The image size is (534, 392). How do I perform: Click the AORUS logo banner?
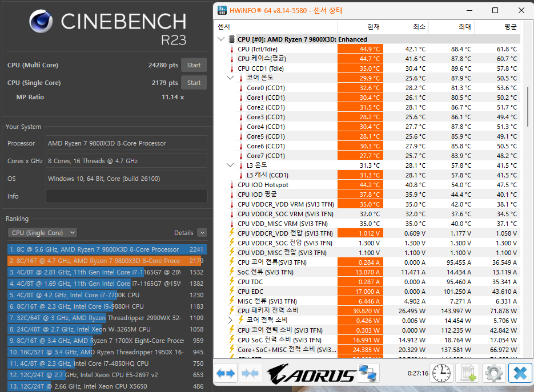click(311, 374)
